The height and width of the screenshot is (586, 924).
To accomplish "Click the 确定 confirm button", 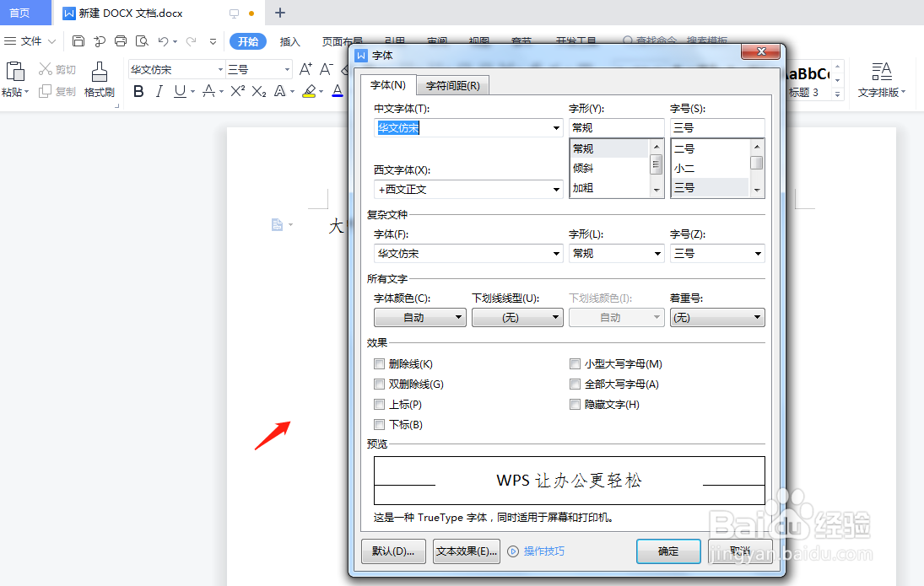I will tap(667, 551).
